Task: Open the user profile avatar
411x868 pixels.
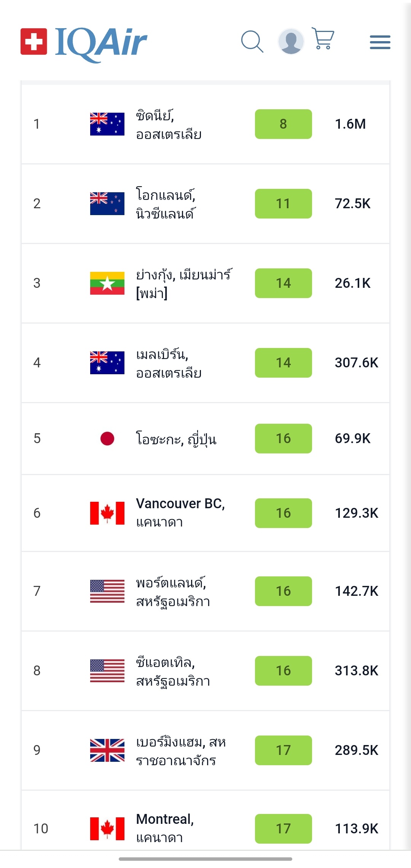Action: tap(291, 41)
